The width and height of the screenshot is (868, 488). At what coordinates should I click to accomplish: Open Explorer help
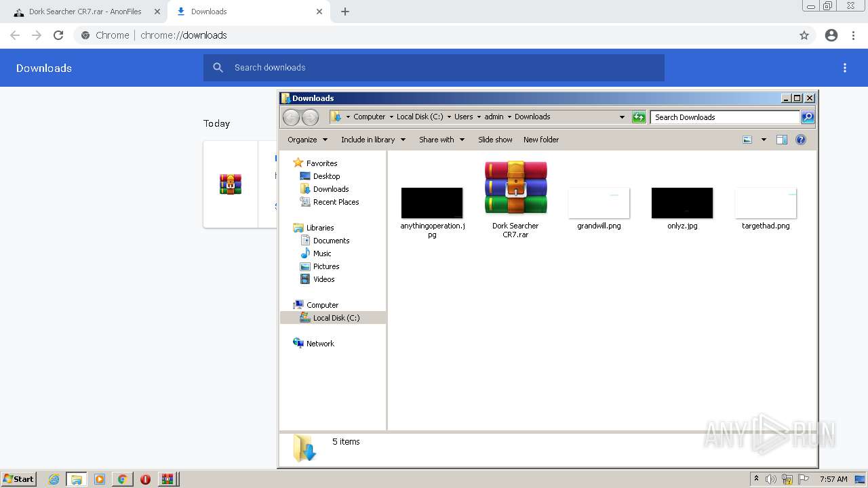pos(801,140)
